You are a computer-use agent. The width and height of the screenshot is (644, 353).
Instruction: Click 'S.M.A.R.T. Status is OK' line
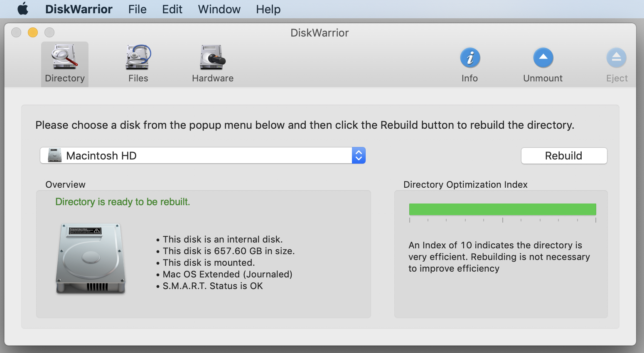[213, 286]
